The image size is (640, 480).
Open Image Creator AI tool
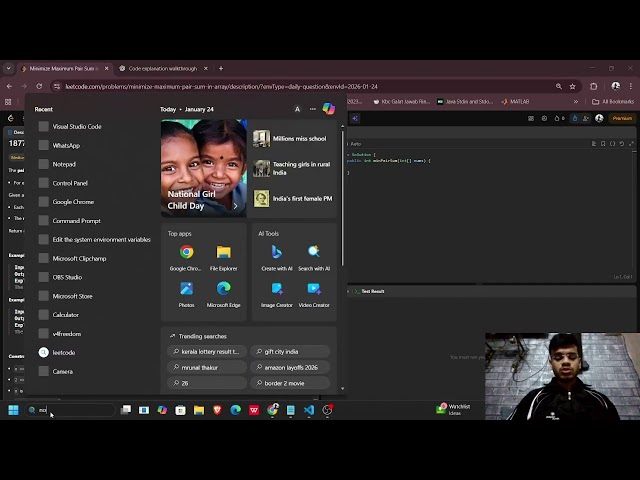click(276, 291)
